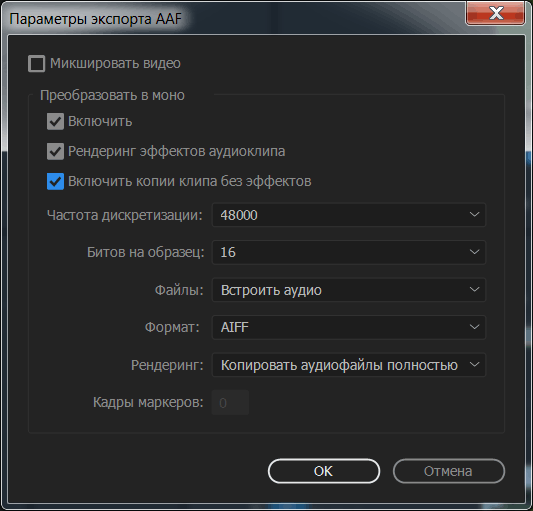Viewport: 533px width, 511px height.
Task: Expand the Файлы dropdown set to Встроить аудио
Action: click(x=349, y=290)
